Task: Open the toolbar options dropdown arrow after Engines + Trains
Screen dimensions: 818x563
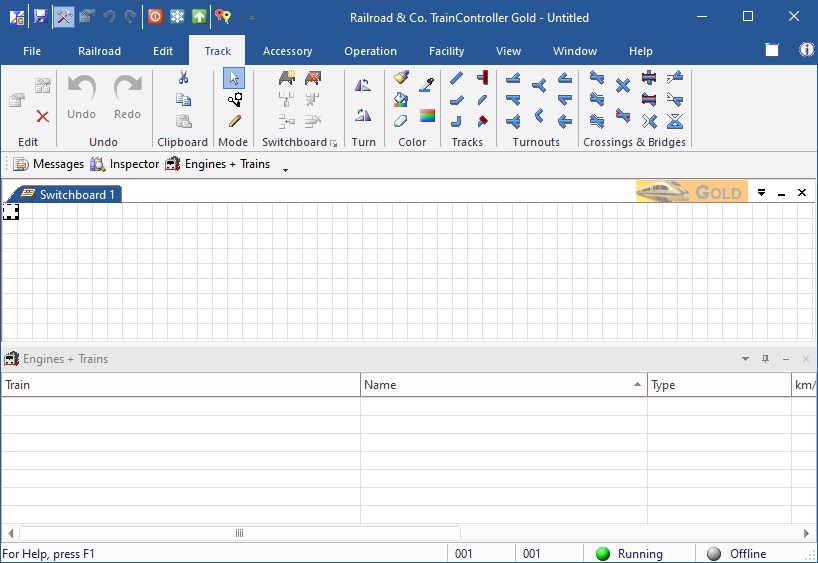Action: pos(286,168)
